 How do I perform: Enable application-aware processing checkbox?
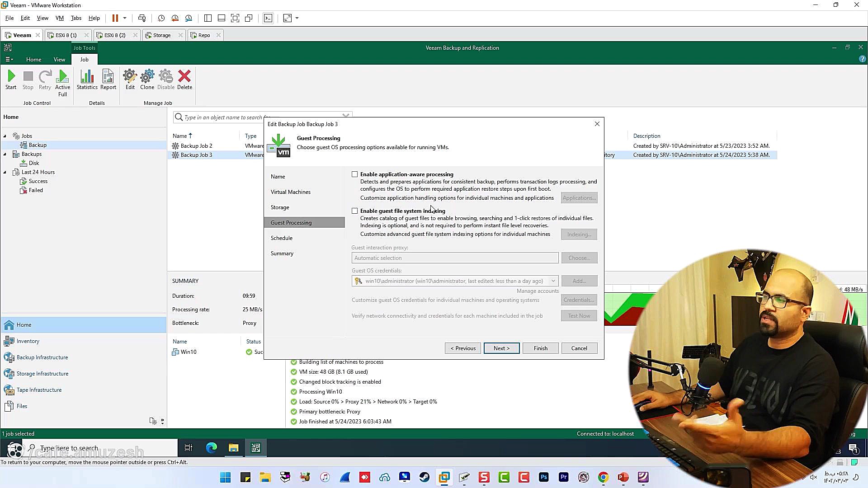[355, 174]
